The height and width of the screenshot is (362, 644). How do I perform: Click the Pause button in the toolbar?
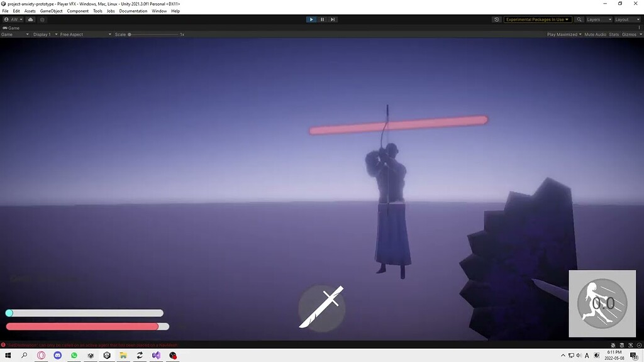point(322,19)
